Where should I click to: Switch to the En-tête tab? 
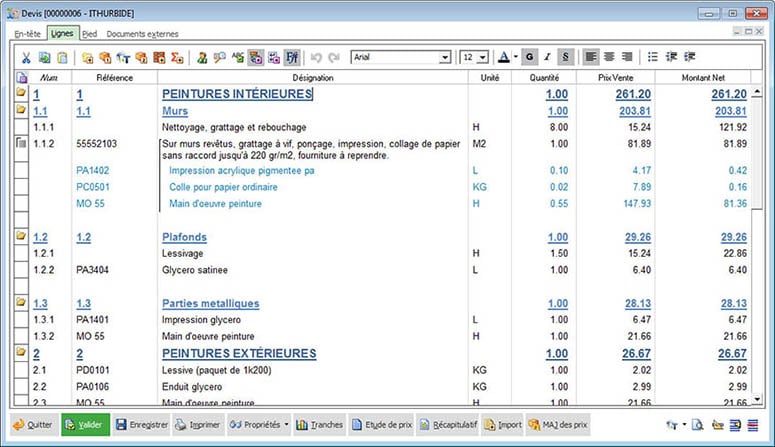[27, 34]
